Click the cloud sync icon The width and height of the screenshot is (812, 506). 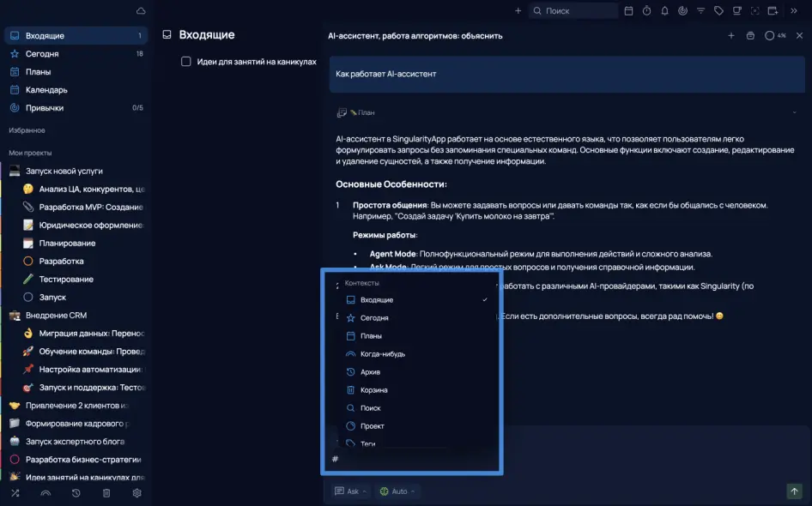click(x=141, y=11)
